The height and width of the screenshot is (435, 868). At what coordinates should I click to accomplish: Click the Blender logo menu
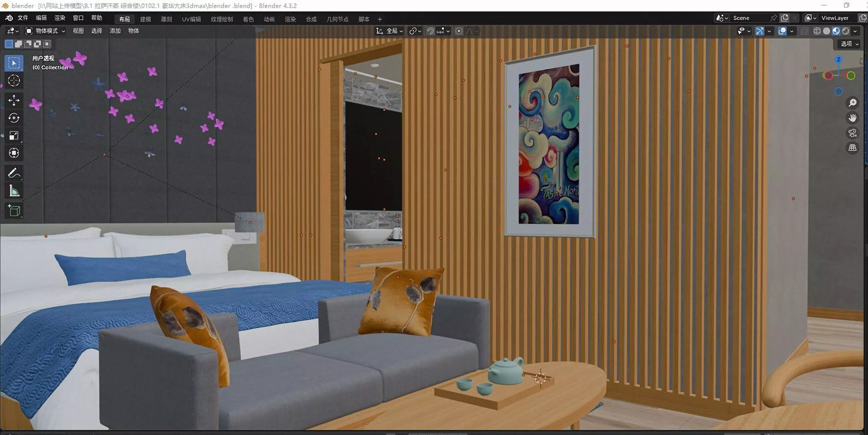point(9,18)
